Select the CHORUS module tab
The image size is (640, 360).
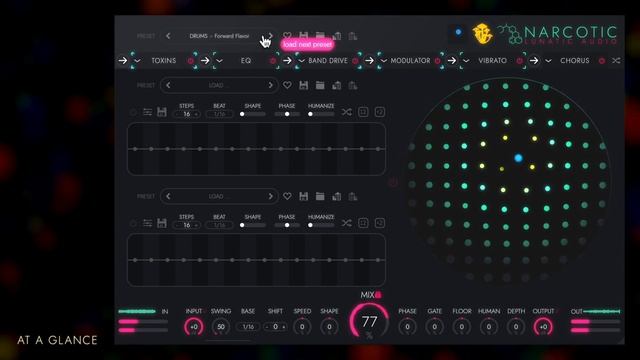(x=575, y=60)
